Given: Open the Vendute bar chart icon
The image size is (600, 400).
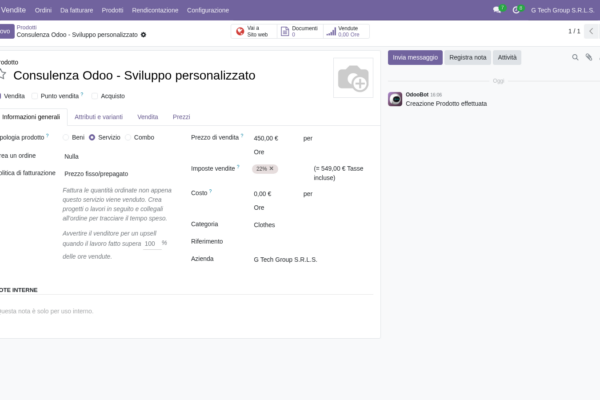Looking at the screenshot, I should click(x=331, y=31).
